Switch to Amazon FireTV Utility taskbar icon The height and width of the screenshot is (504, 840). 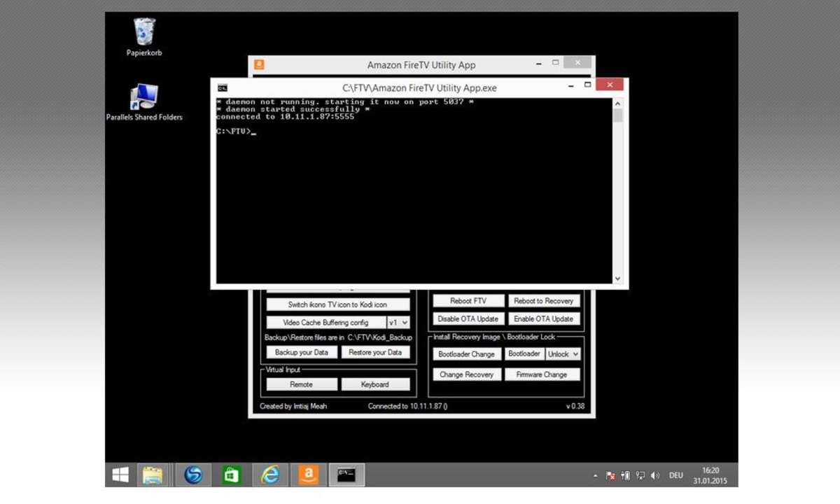coord(309,475)
